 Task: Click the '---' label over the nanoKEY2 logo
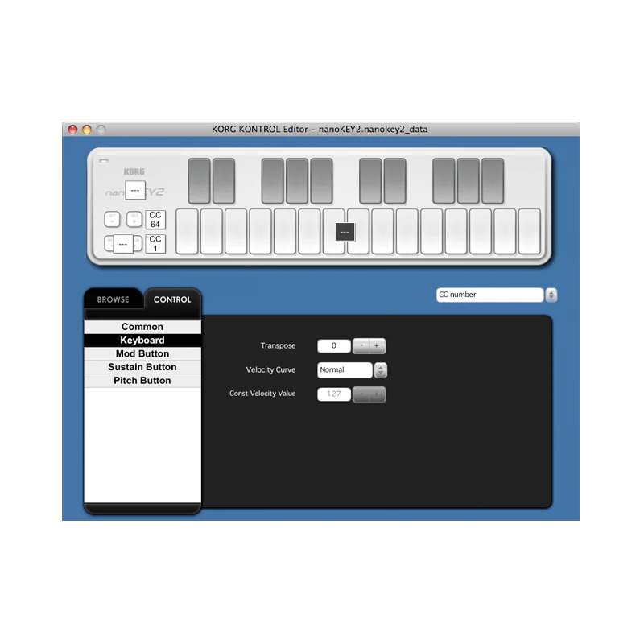[x=135, y=191]
